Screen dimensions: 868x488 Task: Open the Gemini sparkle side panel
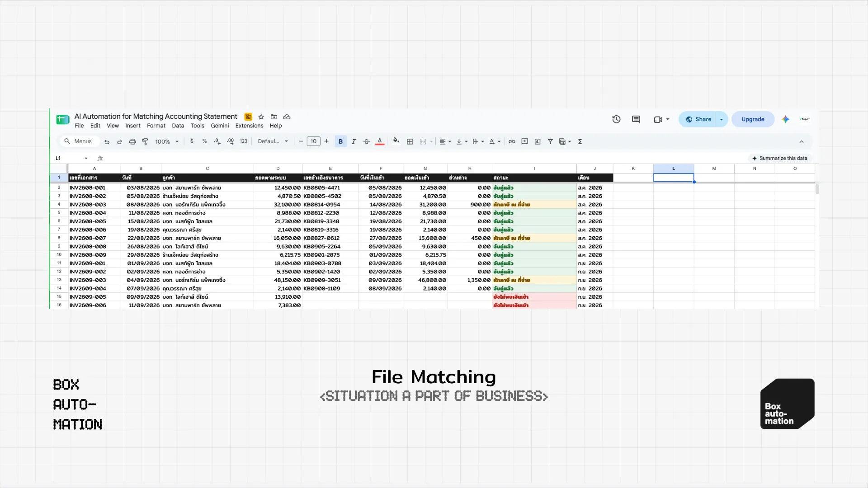click(x=786, y=119)
